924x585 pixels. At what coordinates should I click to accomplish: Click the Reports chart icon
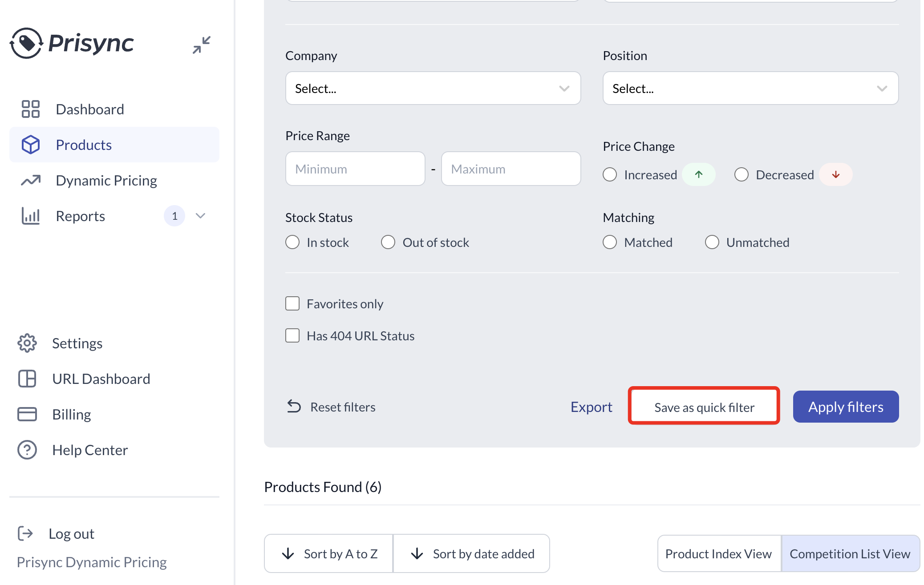[x=30, y=216]
